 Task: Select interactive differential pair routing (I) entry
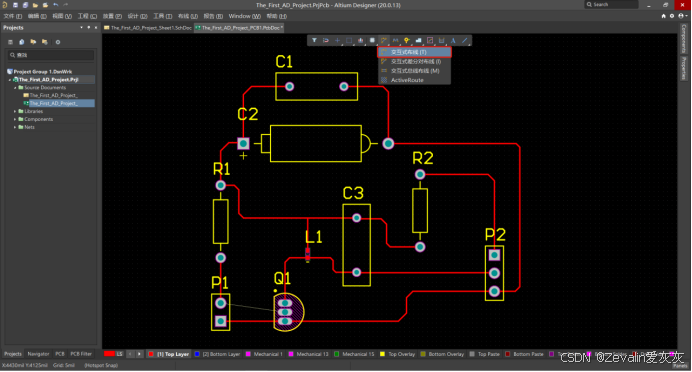[x=414, y=62]
